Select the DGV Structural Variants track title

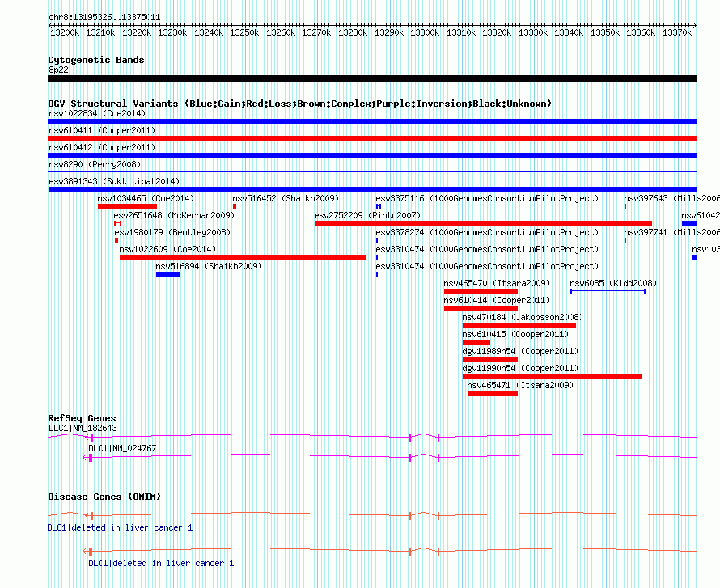click(300, 104)
